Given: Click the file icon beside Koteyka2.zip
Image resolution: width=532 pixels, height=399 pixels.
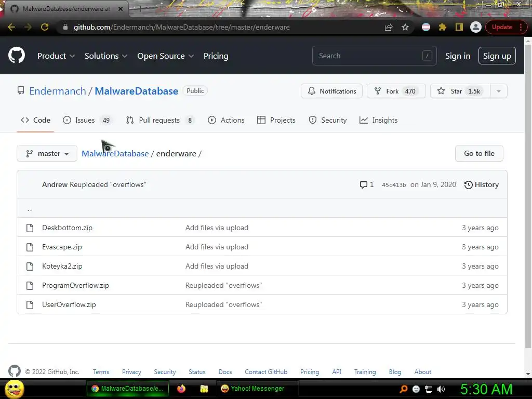Looking at the screenshot, I should point(30,267).
